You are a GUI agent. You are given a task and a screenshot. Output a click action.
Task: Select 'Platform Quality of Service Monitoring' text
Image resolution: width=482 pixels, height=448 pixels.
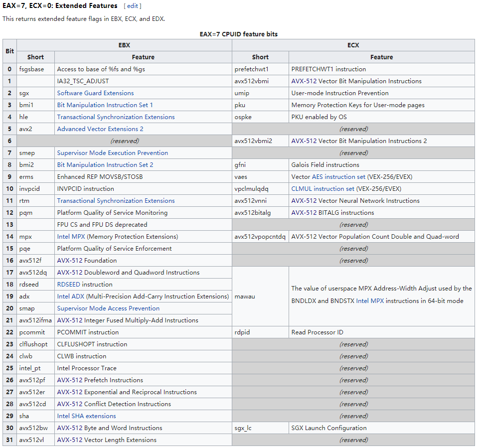pos(112,213)
